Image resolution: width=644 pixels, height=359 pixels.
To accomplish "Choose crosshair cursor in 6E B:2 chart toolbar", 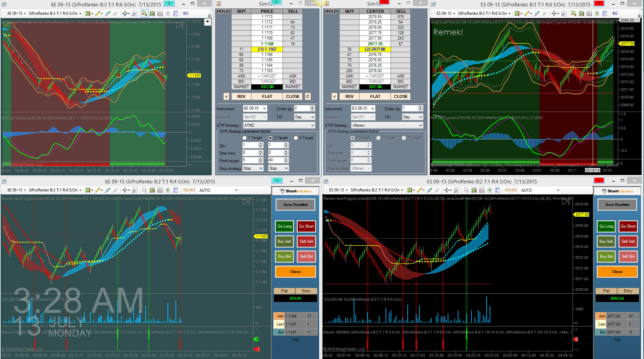I will click(126, 190).
